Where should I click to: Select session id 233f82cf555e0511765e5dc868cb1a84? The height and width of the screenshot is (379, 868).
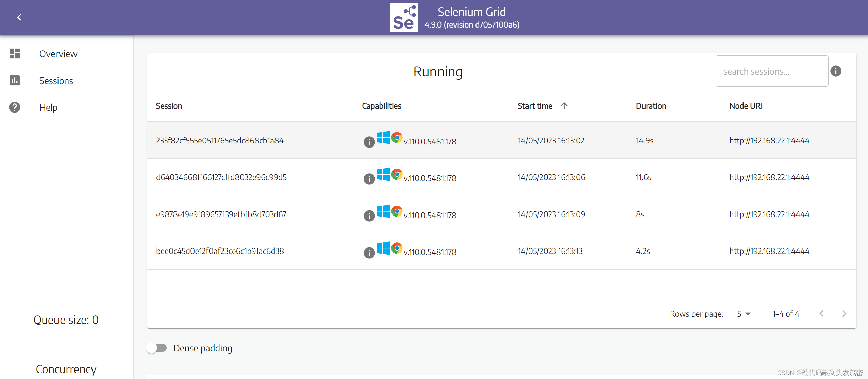[220, 140]
